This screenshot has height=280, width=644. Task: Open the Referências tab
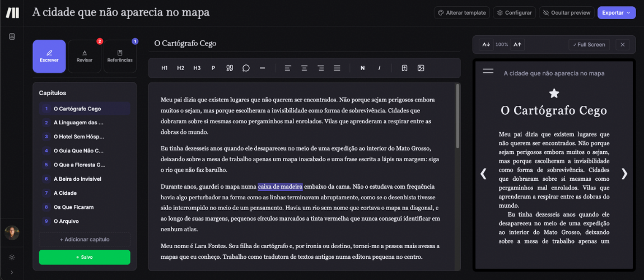click(x=120, y=56)
